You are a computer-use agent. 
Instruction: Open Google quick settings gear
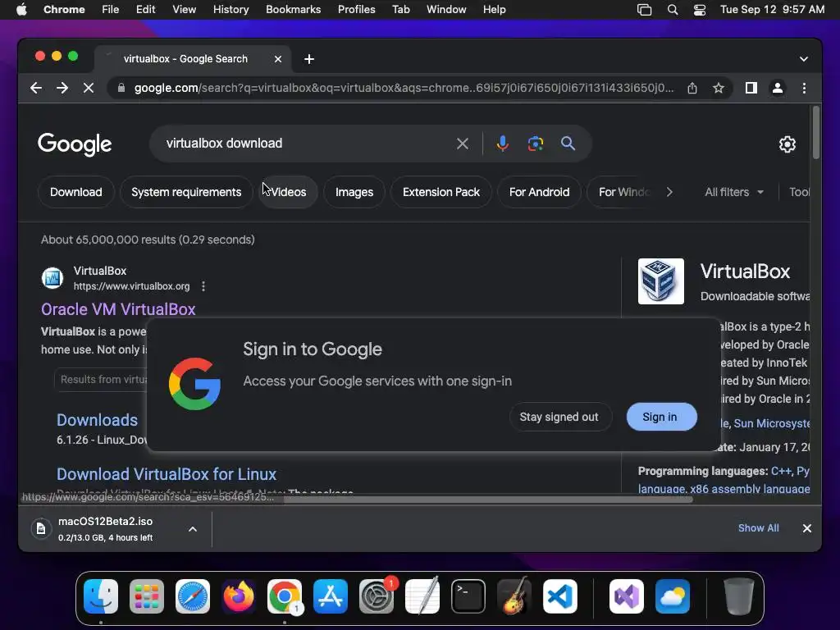point(787,144)
